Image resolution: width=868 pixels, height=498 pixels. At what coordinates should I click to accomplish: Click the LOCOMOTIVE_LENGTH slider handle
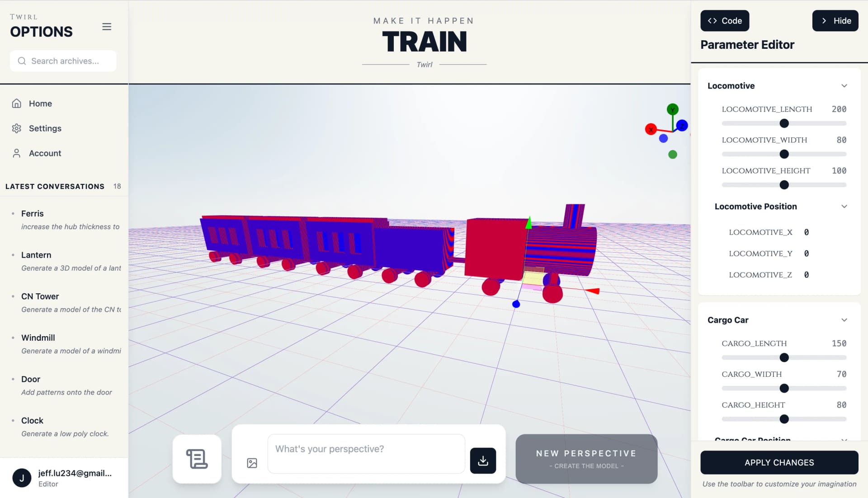pyautogui.click(x=784, y=123)
